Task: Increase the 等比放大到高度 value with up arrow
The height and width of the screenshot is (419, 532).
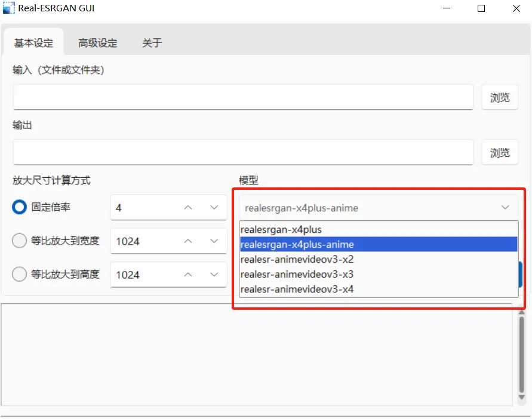Action: pos(188,275)
